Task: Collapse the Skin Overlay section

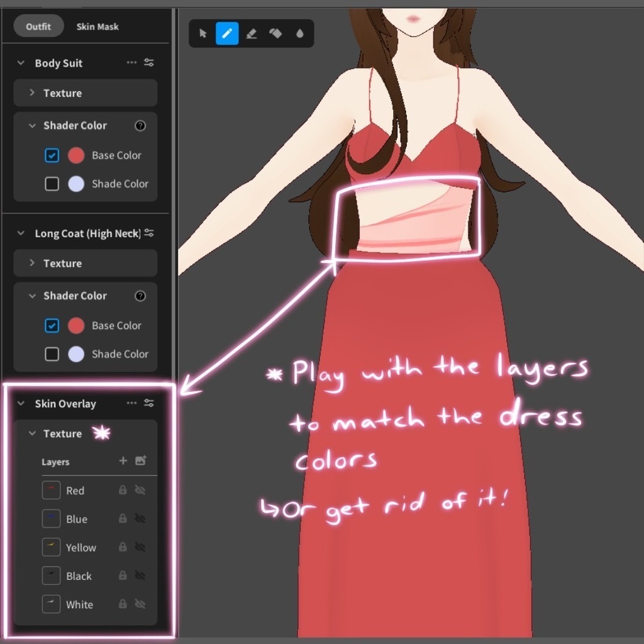Action: pyautogui.click(x=21, y=404)
